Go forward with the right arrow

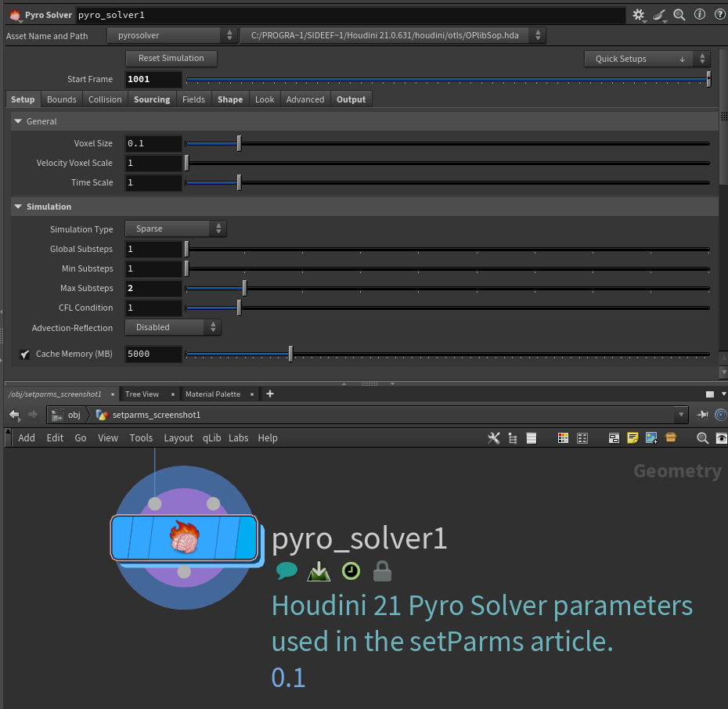click(x=33, y=414)
